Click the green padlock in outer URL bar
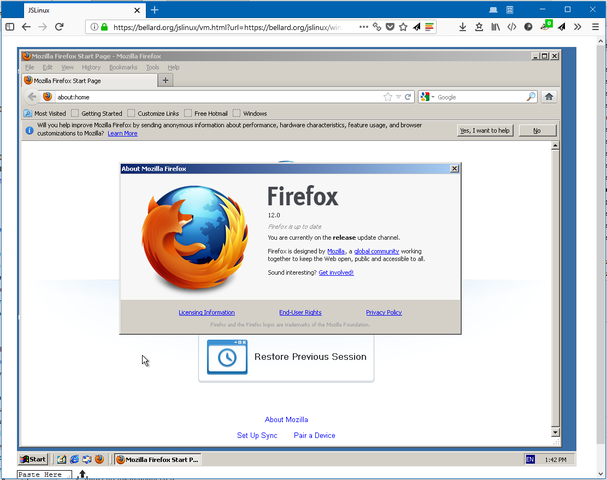This screenshot has height=480, width=607. [x=104, y=27]
